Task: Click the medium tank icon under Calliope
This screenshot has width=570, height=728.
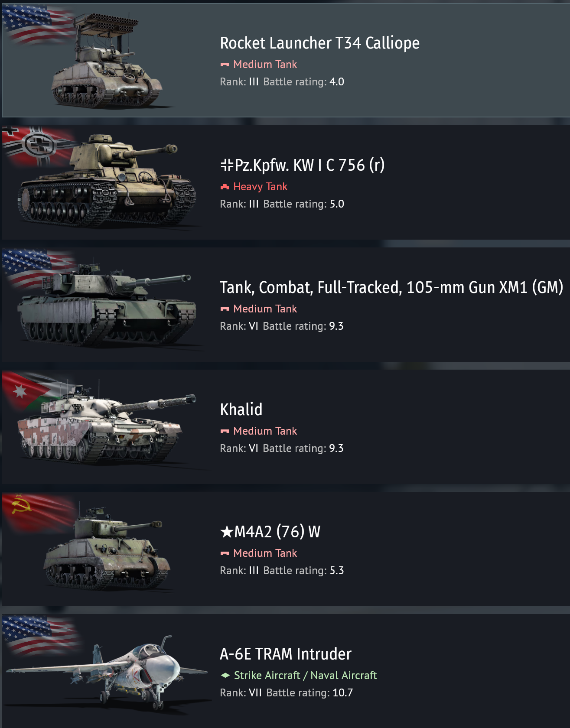Action: pyautogui.click(x=225, y=65)
